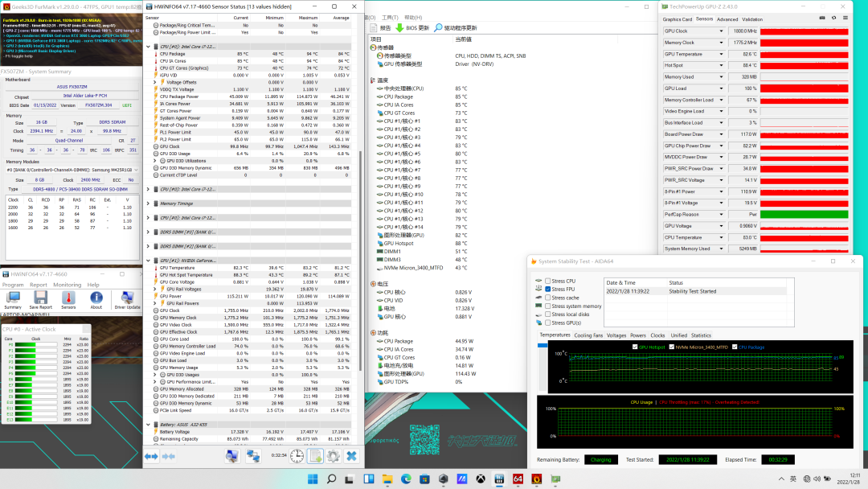Enable the Stress CPU checkbox
Screen dimensions: 868x489
coord(548,281)
